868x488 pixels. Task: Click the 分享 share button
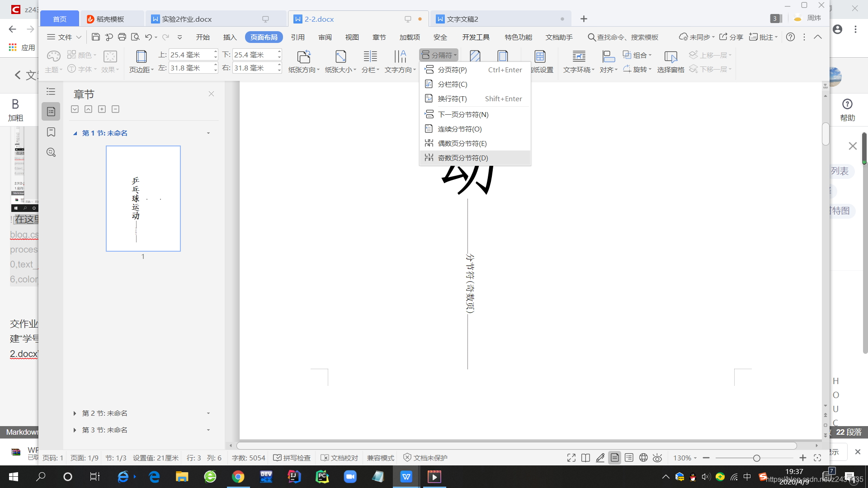point(731,37)
